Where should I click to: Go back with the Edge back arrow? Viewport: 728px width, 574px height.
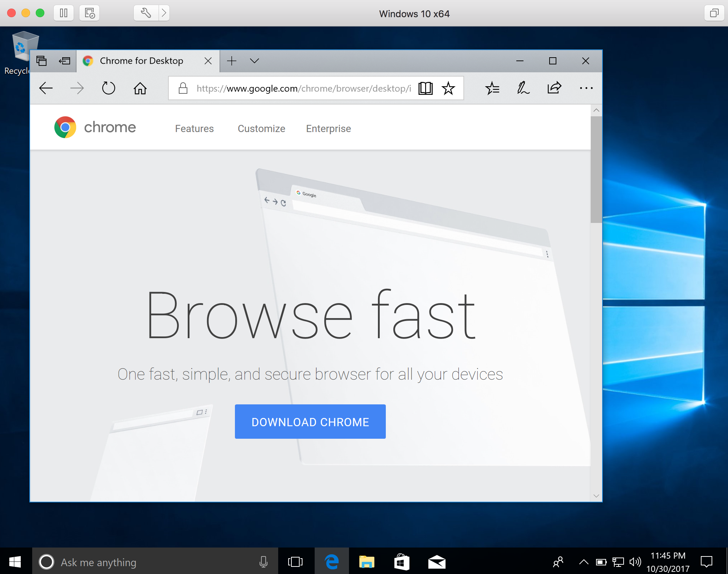click(46, 88)
